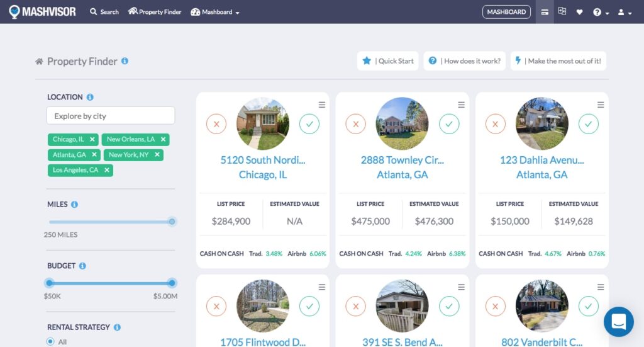This screenshot has width=644, height=347.
Task: Reject the 123 Dahlia Avenue property
Action: click(x=496, y=124)
